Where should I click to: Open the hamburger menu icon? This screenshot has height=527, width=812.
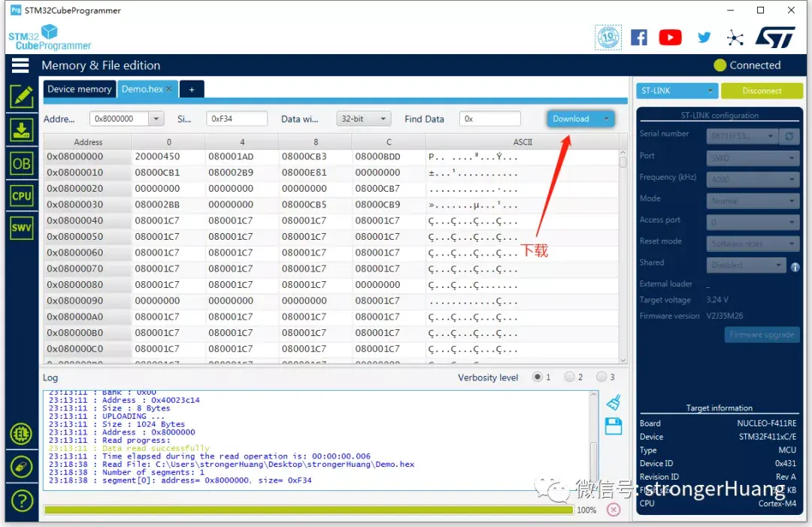20,65
